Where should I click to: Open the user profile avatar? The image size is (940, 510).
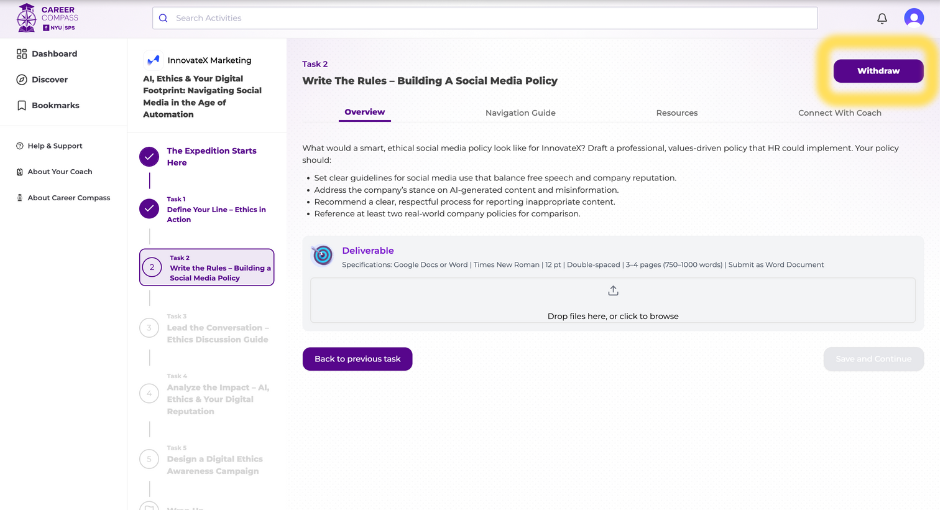pos(913,18)
